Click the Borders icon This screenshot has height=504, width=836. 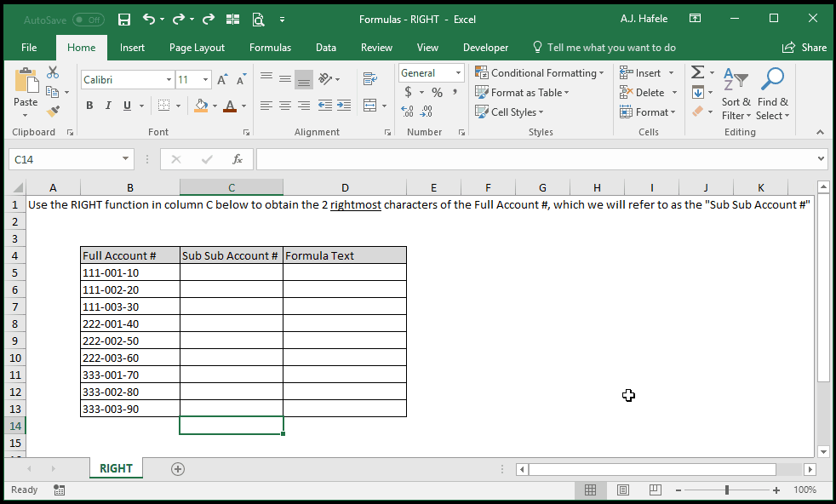[x=163, y=105]
